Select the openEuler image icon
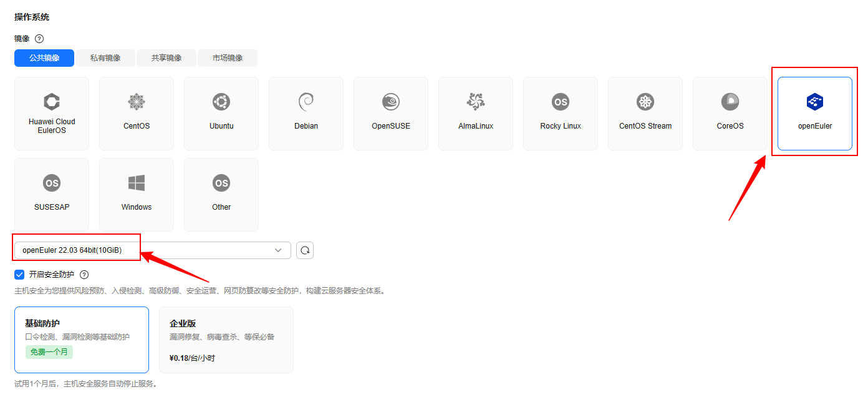This screenshot has width=868, height=397. coord(815,102)
